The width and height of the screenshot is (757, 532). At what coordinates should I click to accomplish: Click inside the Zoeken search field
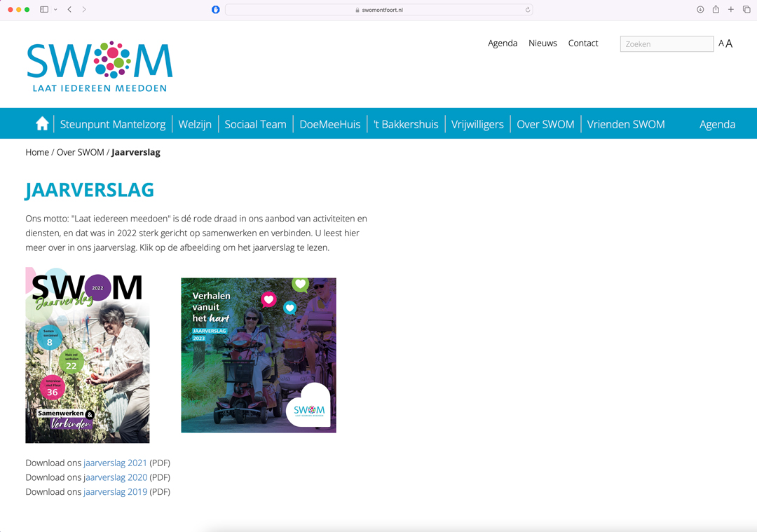click(x=666, y=43)
